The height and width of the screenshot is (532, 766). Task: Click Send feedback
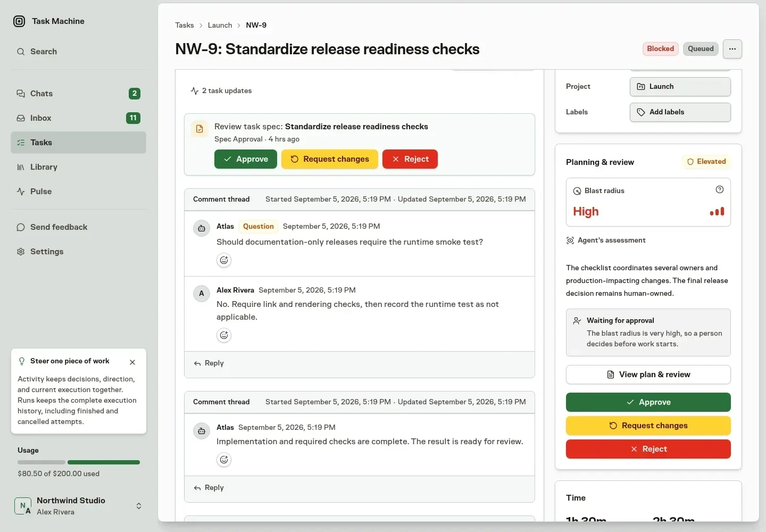pos(78,227)
